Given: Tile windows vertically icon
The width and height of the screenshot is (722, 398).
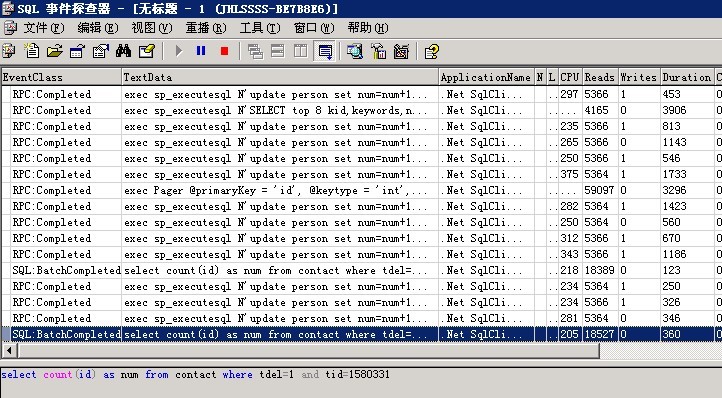Looking at the screenshot, I should (x=301, y=51).
